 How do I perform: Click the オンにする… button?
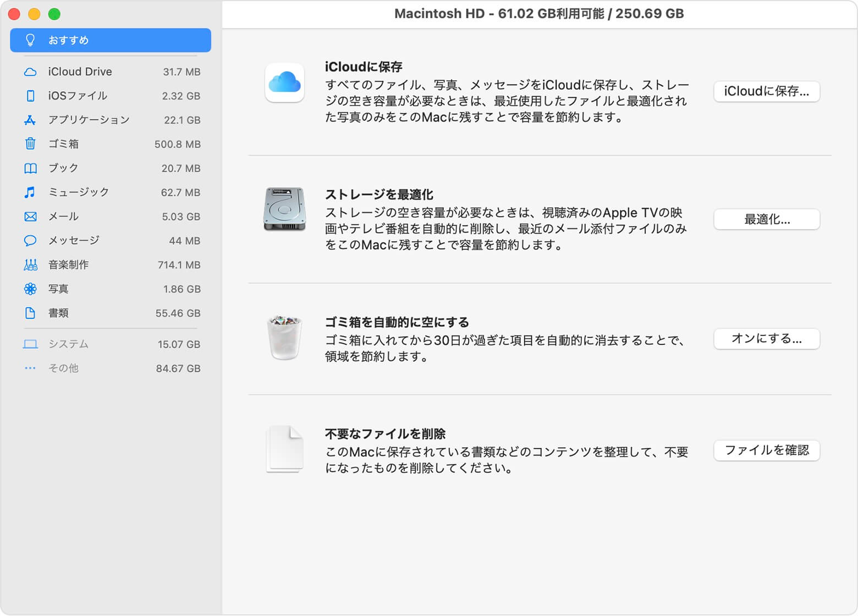pos(767,339)
